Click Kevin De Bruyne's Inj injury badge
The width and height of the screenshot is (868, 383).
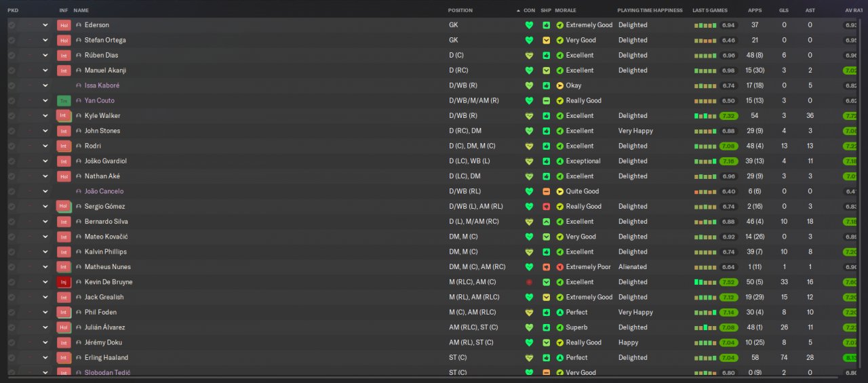64,282
